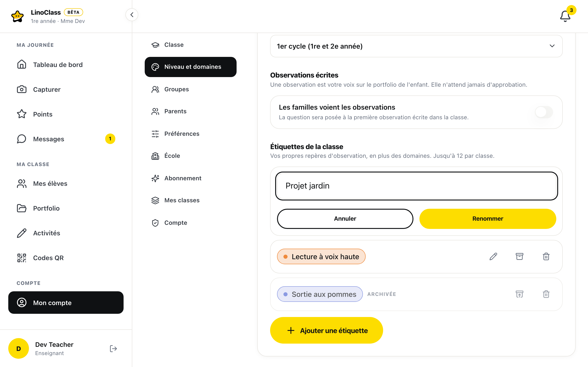Focus the Projet jardin text field

[416, 186]
